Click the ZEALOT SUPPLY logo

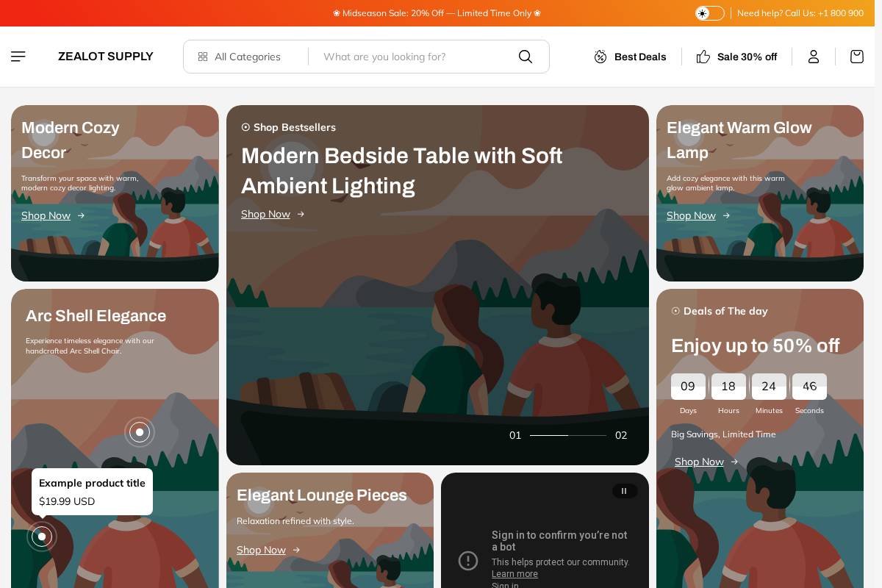click(x=106, y=57)
